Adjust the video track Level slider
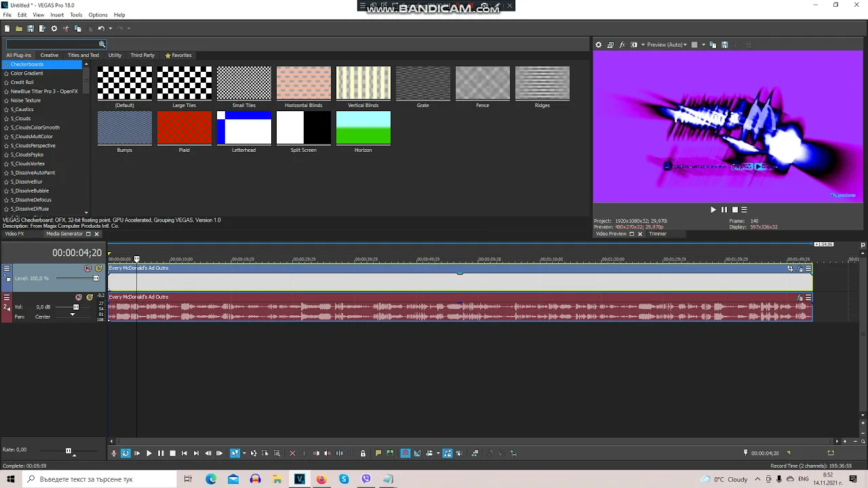Image resolution: width=868 pixels, height=488 pixels. 96,279
